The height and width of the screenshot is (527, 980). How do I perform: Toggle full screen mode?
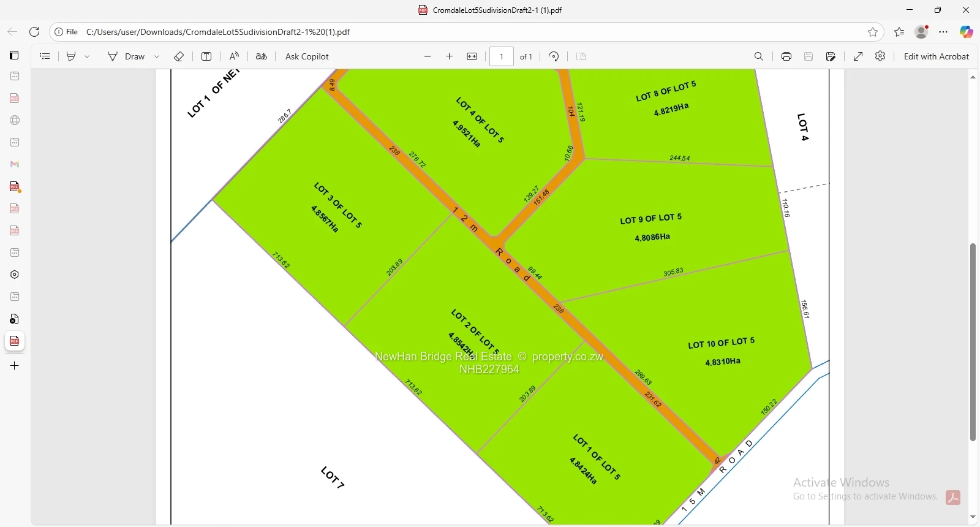coord(858,56)
